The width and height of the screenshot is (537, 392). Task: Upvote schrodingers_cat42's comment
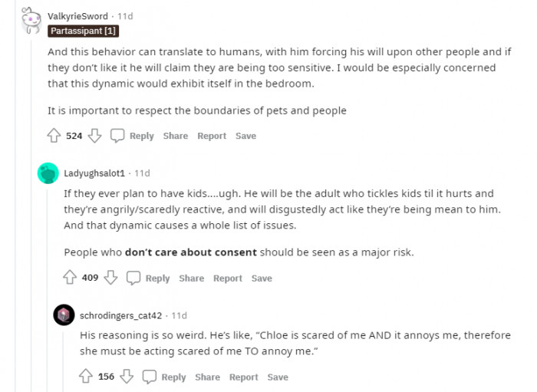pyautogui.click(x=86, y=376)
